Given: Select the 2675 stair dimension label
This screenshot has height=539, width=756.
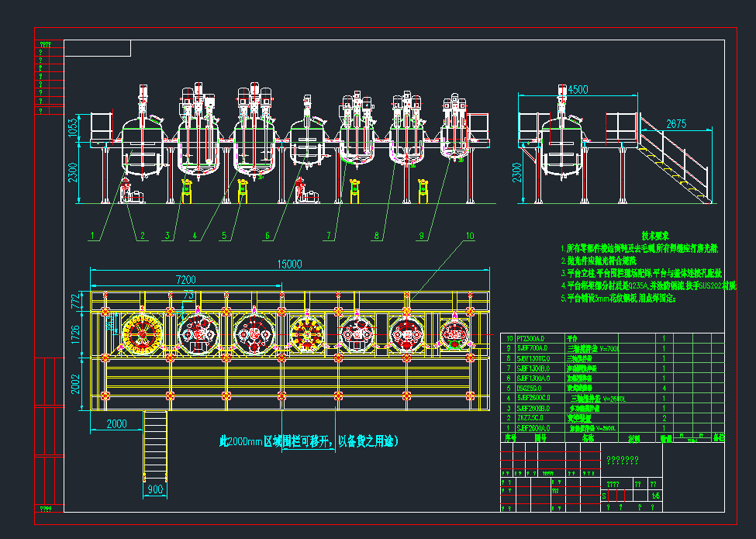Looking at the screenshot, I should coord(675,123).
